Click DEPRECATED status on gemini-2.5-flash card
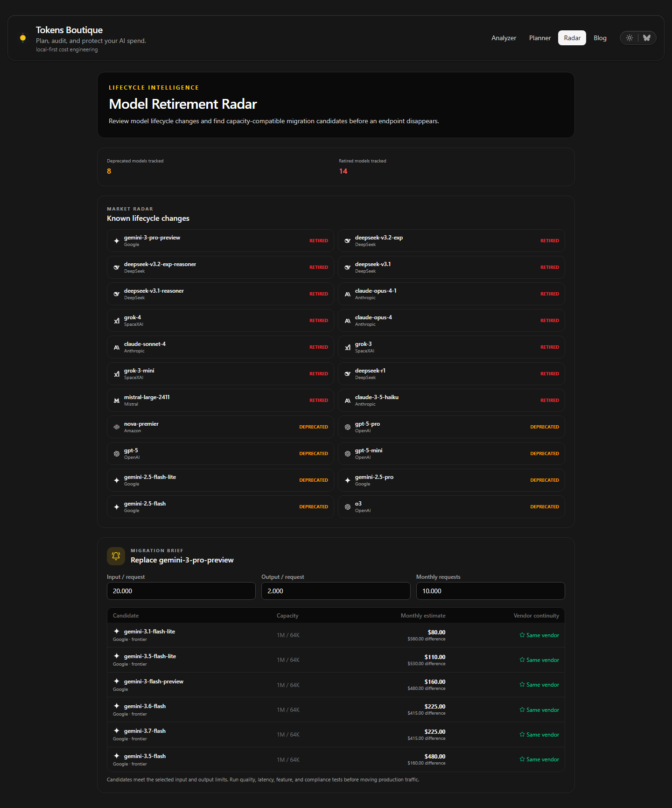The width and height of the screenshot is (672, 808). pos(314,507)
